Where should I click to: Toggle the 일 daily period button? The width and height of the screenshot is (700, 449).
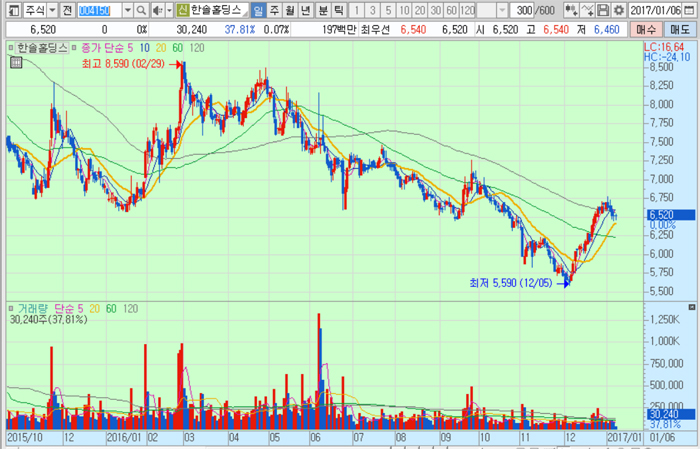[258, 10]
